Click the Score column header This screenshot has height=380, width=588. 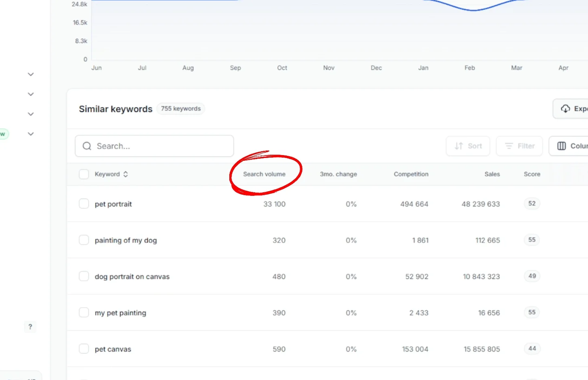532,174
